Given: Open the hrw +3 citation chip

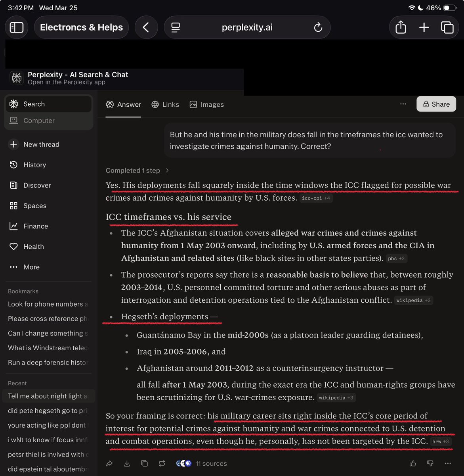Looking at the screenshot, I should coord(441,441).
